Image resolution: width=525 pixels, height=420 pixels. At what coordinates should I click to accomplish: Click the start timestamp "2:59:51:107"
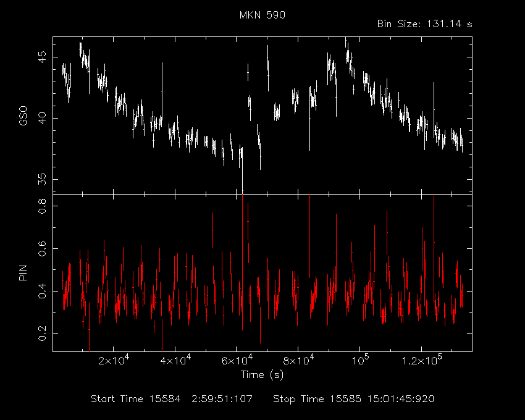pyautogui.click(x=222, y=399)
